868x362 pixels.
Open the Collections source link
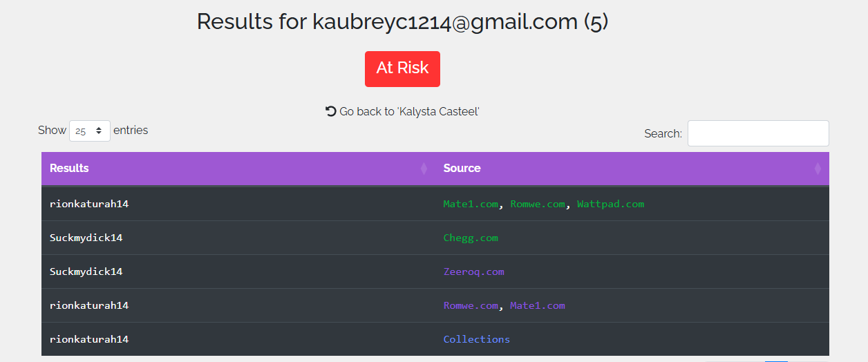pyautogui.click(x=477, y=339)
